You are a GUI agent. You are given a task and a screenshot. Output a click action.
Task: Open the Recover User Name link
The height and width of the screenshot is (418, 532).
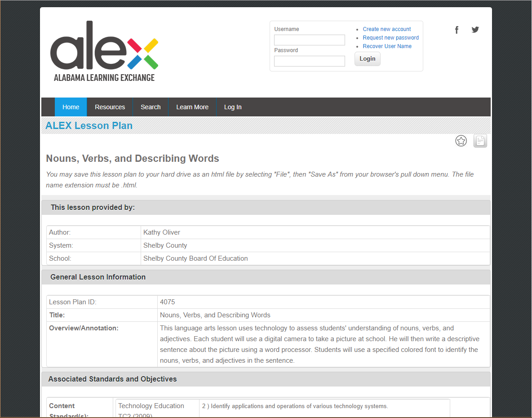pos(387,46)
